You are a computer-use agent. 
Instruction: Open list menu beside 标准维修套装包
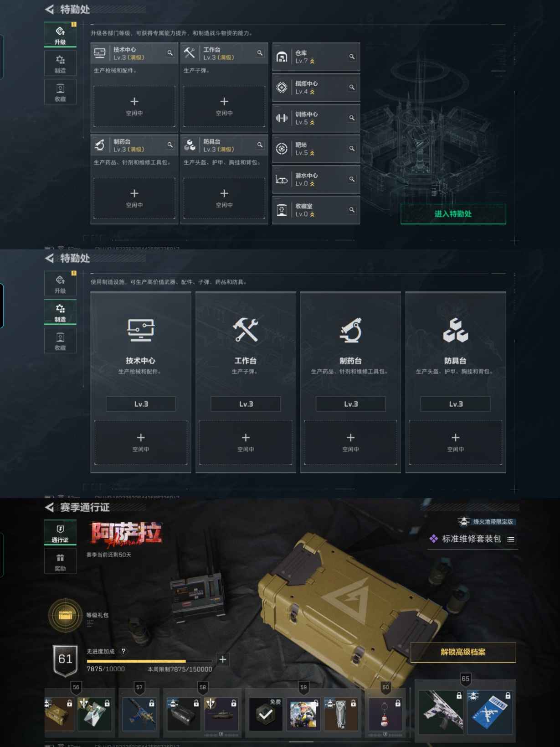pyautogui.click(x=511, y=539)
